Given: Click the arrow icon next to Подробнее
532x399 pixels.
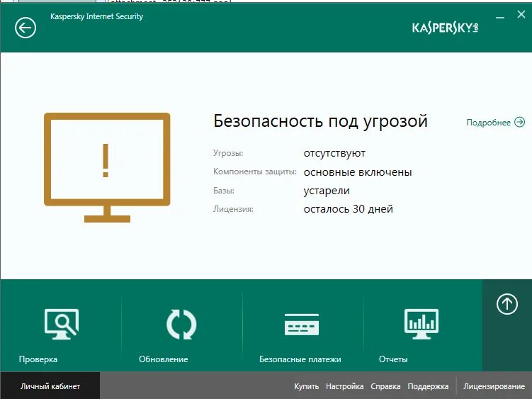Looking at the screenshot, I should point(520,122).
